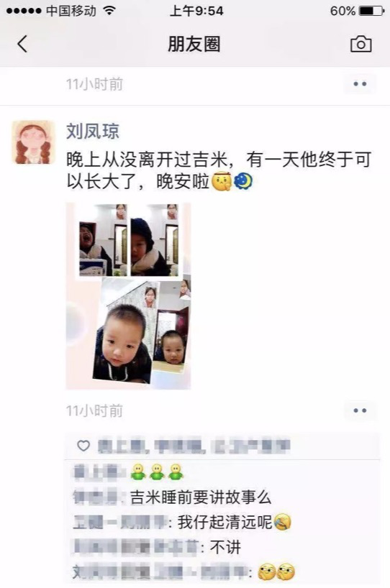
Task: Open 刘凤琼's avatar picture
Action: [x=33, y=142]
